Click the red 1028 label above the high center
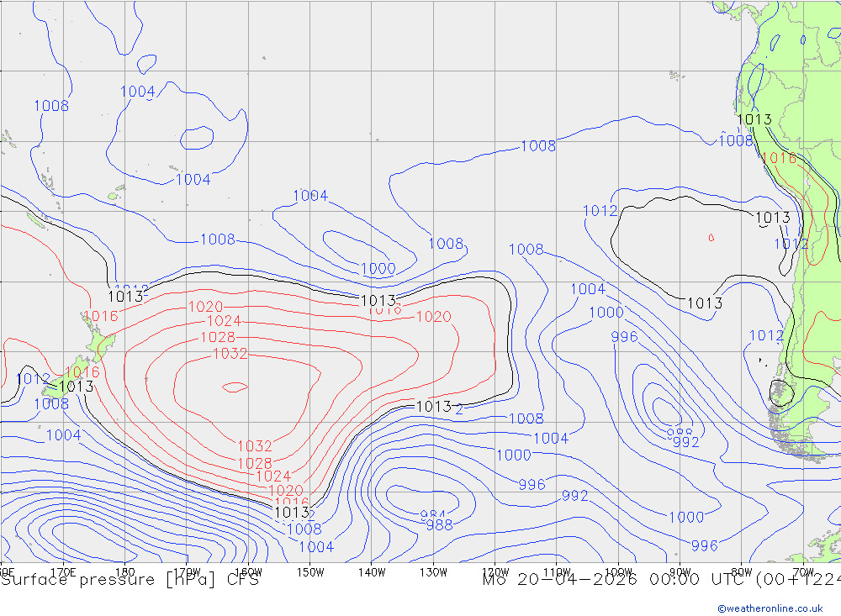Viewport: 841px width, 616px height. click(x=218, y=337)
